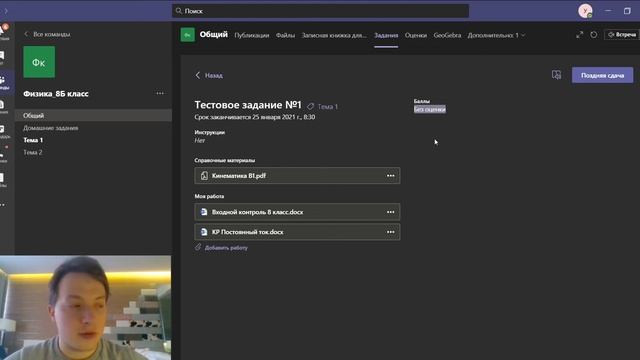Select the Teams icon in the left rail
The image size is (640, 360).
tap(3, 82)
